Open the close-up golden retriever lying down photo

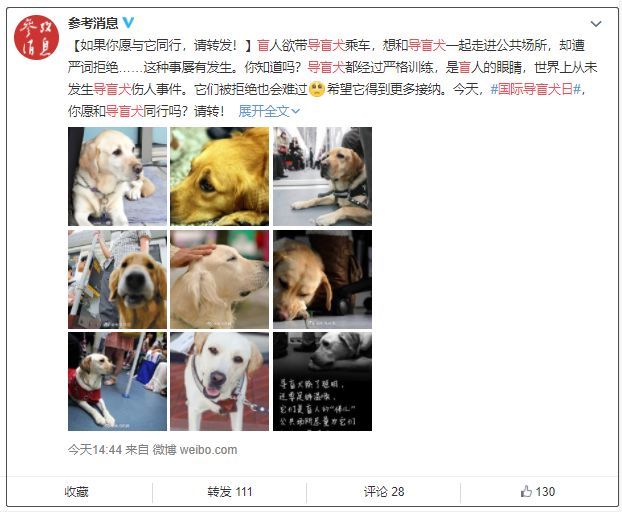coord(219,176)
